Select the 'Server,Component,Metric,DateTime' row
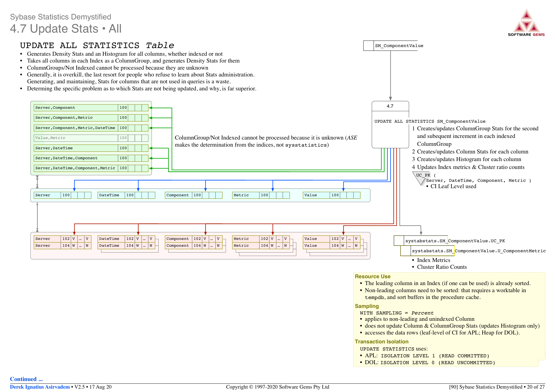This screenshot has width=555, height=392. [91, 128]
